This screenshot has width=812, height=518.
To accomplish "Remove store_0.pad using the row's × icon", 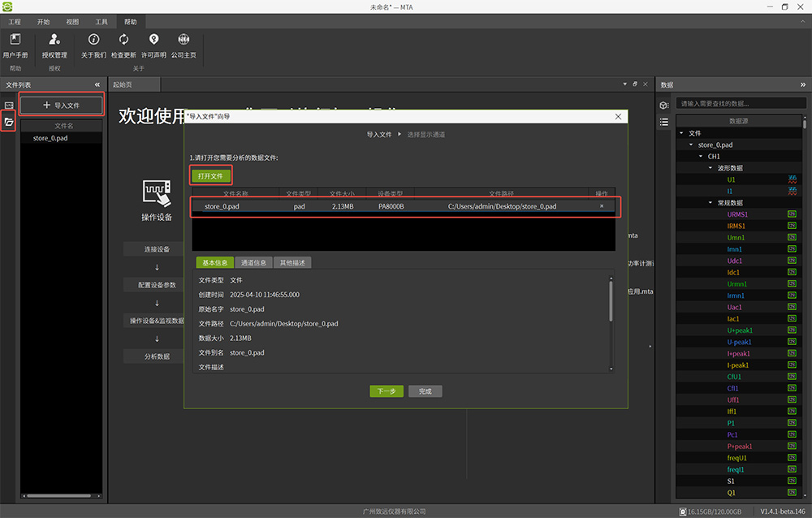I will tap(602, 207).
